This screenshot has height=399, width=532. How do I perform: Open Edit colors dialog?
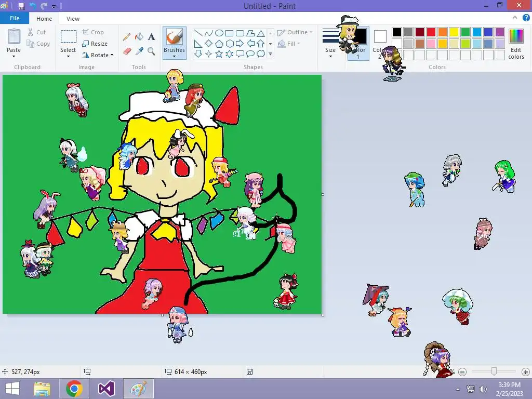516,44
